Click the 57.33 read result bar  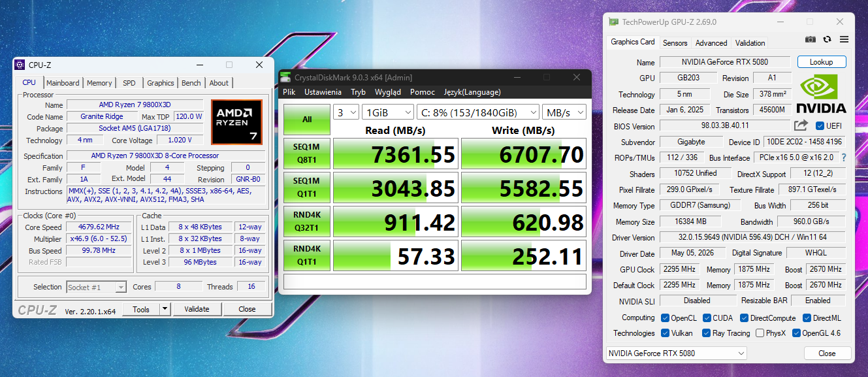click(x=396, y=256)
